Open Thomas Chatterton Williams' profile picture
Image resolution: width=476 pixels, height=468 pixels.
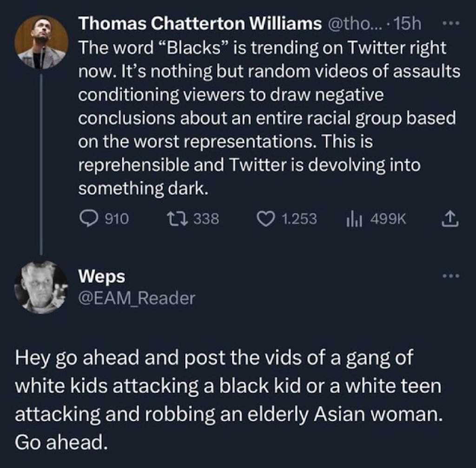pos(41,43)
